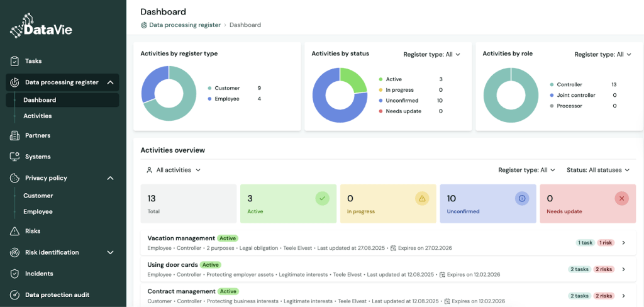Click the Data processing register breadcrumb link
The height and width of the screenshot is (307, 644).
tap(184, 25)
